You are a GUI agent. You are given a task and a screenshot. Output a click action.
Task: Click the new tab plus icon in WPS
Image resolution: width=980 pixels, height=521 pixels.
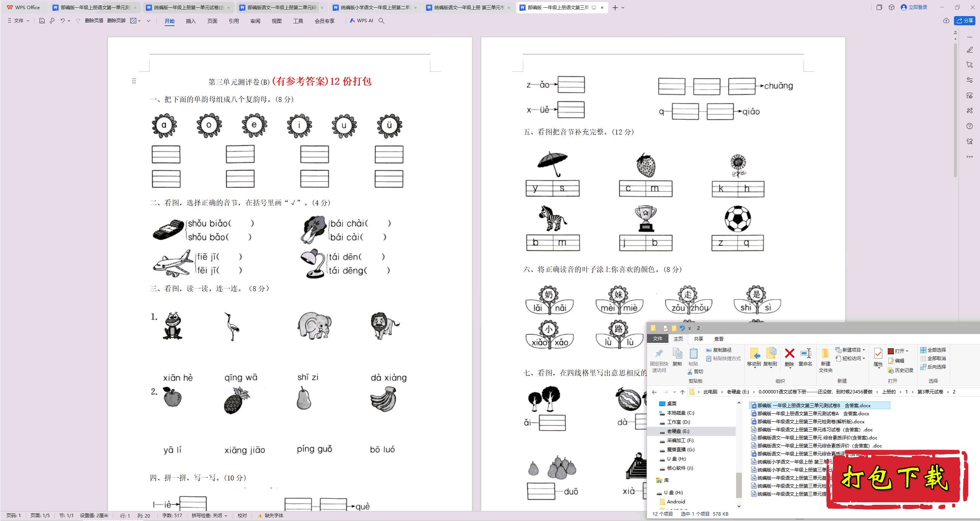[615, 8]
